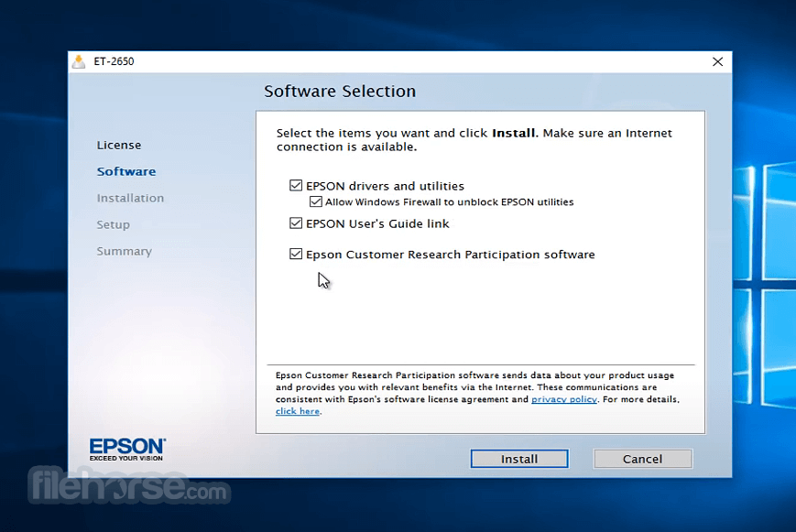Select the License step in sidebar
The height and width of the screenshot is (532, 796).
tap(119, 146)
